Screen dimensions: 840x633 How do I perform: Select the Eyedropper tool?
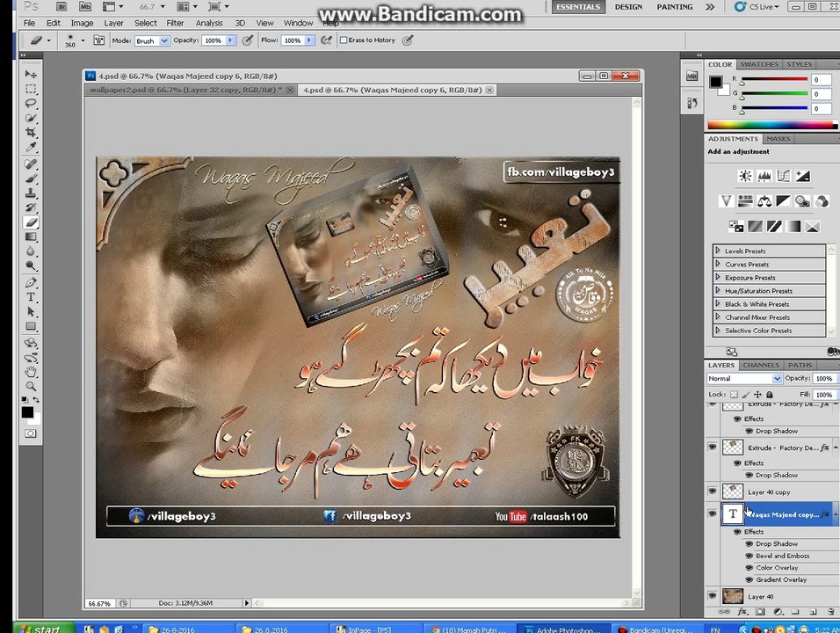click(x=31, y=147)
